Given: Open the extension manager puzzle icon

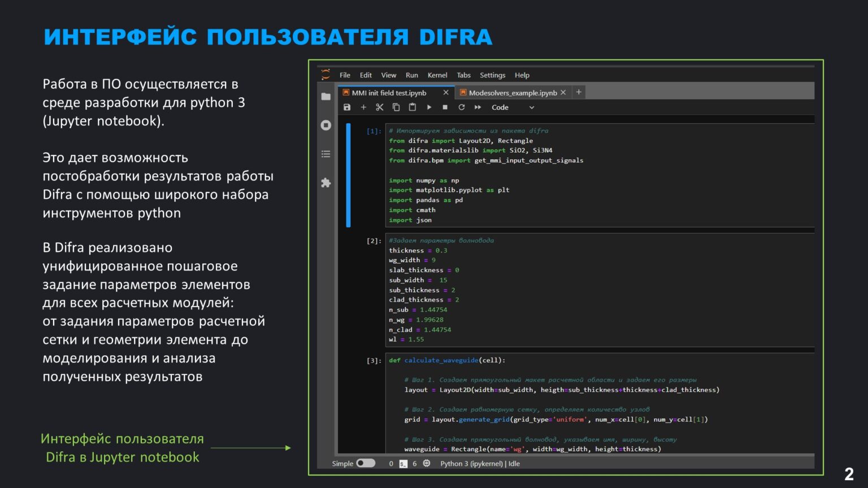Looking at the screenshot, I should click(326, 182).
